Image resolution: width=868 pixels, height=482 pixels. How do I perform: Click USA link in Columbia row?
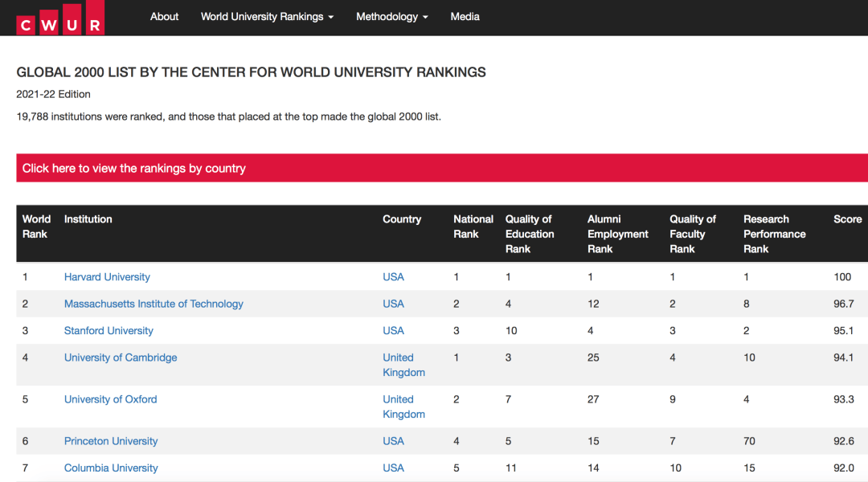393,468
